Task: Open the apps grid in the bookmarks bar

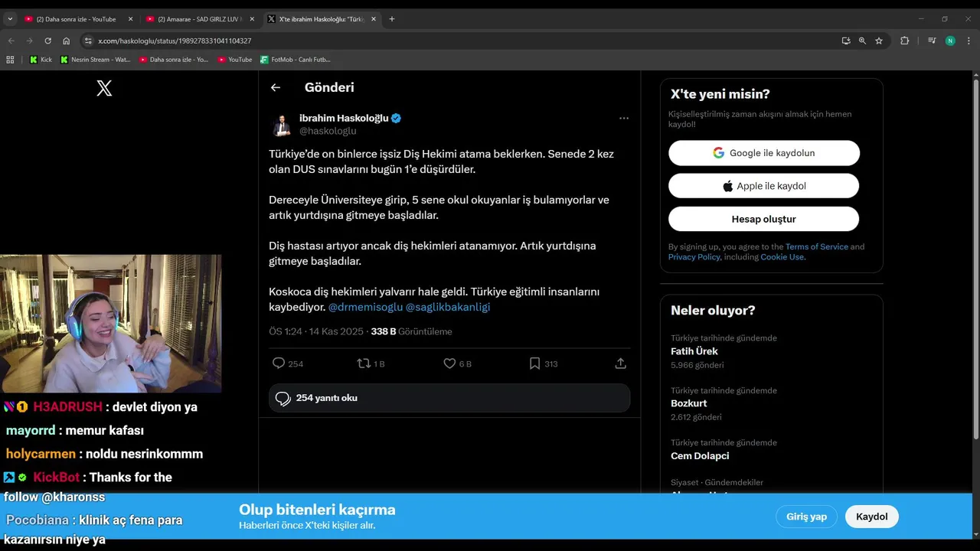Action: [10, 59]
